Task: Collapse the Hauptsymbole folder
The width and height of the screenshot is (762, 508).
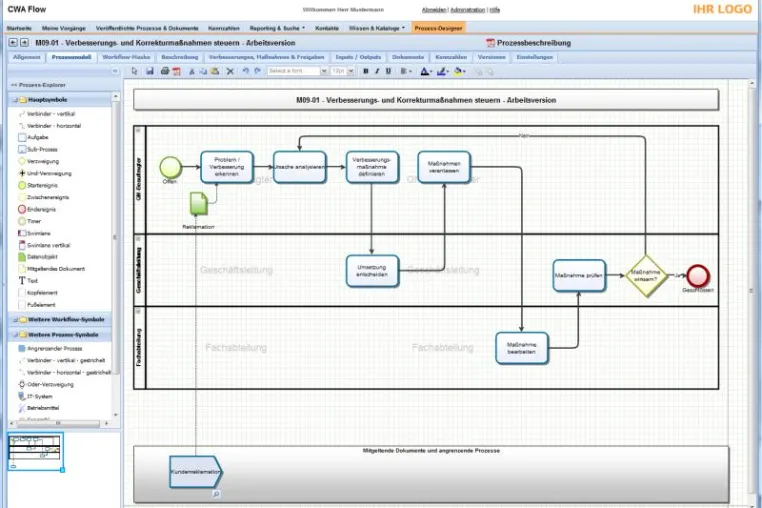Action: point(15,100)
